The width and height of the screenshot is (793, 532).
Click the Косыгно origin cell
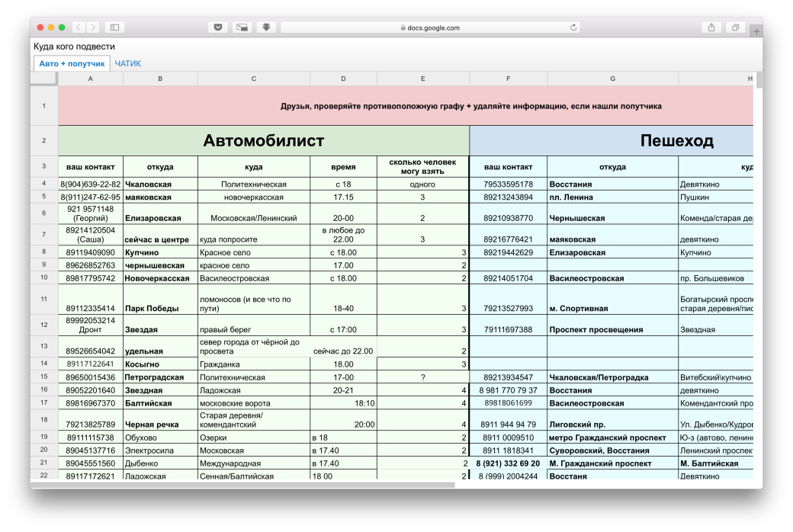click(160, 364)
